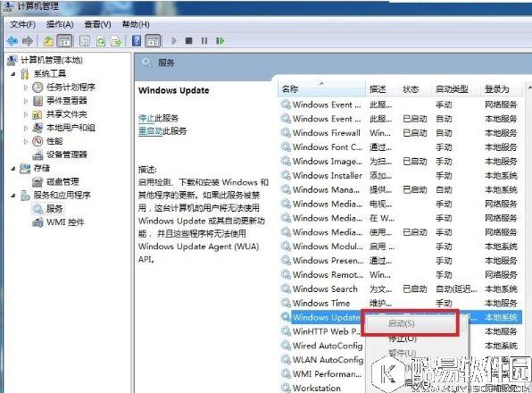
Task: Click the Back arrow toolbar icon
Action: click(x=12, y=41)
